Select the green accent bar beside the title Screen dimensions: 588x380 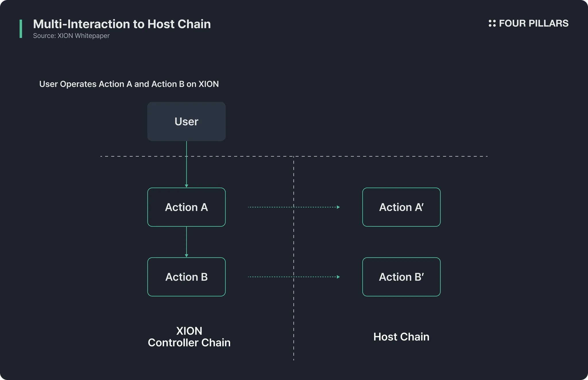pyautogui.click(x=21, y=29)
